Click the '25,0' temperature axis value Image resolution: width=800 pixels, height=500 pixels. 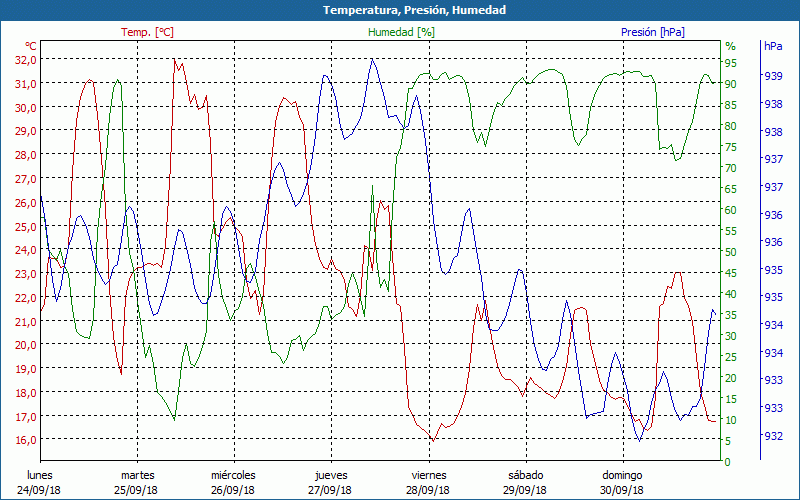(x=26, y=226)
